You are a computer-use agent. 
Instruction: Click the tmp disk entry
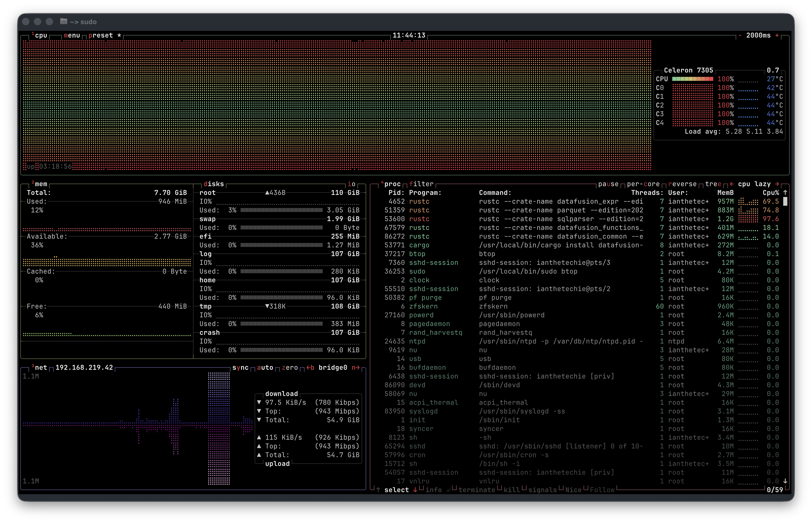pos(205,306)
